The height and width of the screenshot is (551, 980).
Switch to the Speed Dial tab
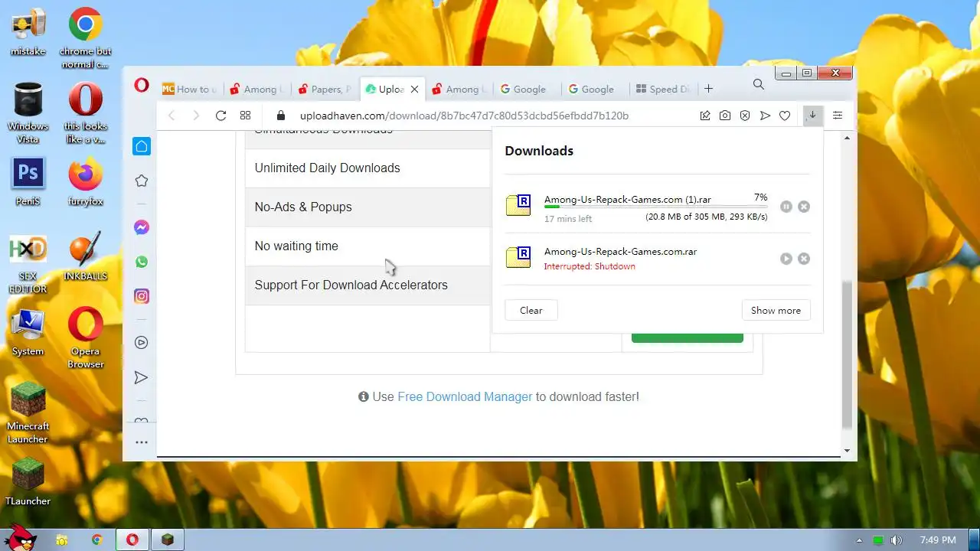(661, 89)
